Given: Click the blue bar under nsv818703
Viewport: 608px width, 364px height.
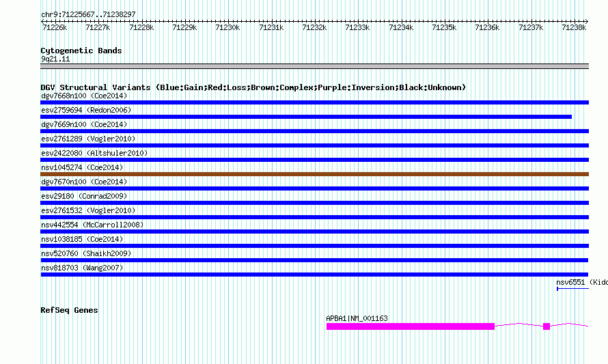Looking at the screenshot, I should [314, 275].
